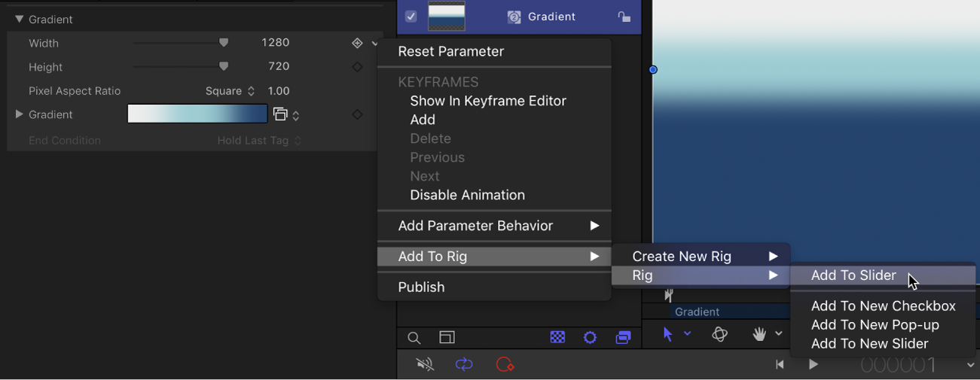Viewport: 980px width, 380px height.
Task: Select the hand pan tool
Action: (760, 334)
